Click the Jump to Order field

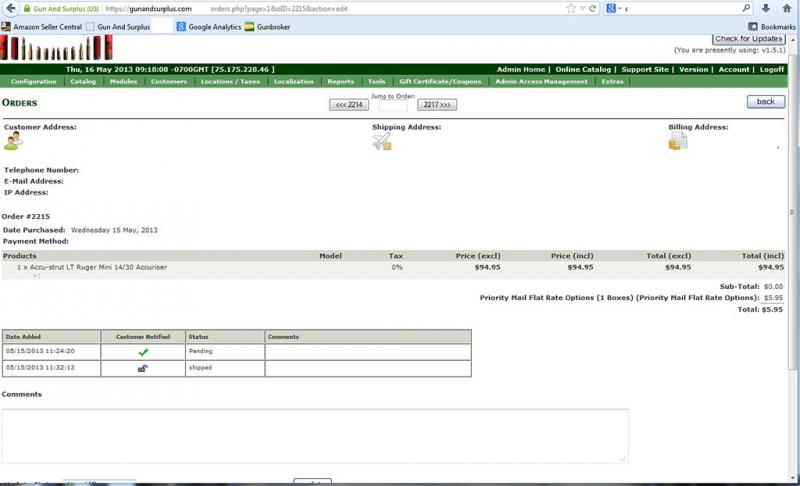[393, 105]
